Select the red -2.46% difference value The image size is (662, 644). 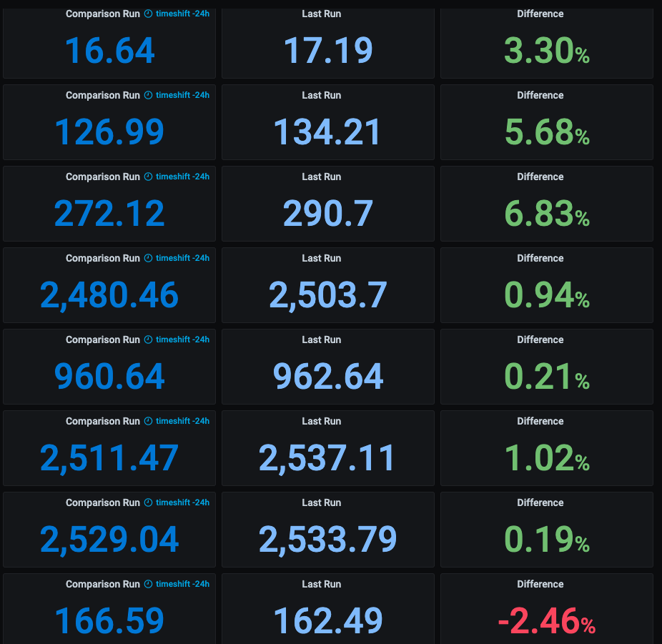547,621
